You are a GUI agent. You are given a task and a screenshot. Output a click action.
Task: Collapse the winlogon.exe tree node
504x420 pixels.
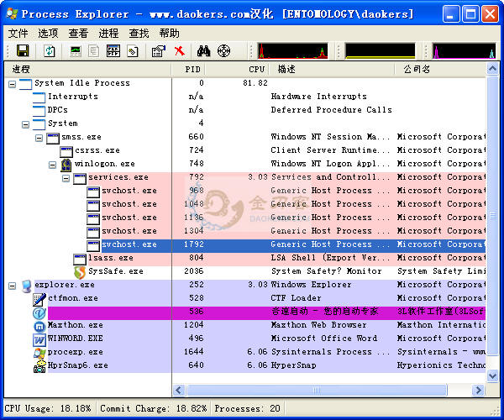coord(52,165)
